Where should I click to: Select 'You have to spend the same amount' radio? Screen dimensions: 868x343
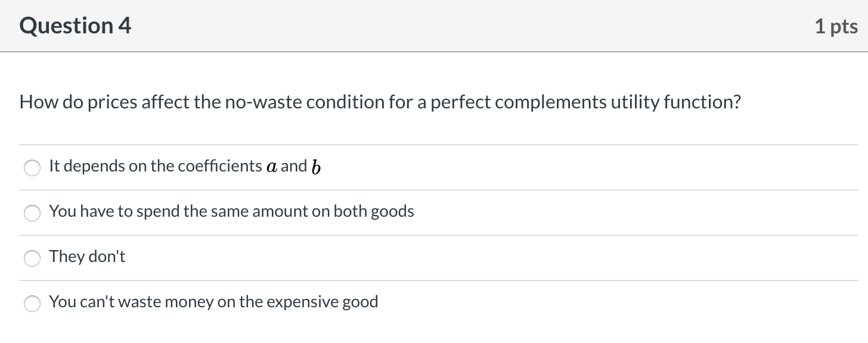tap(32, 213)
